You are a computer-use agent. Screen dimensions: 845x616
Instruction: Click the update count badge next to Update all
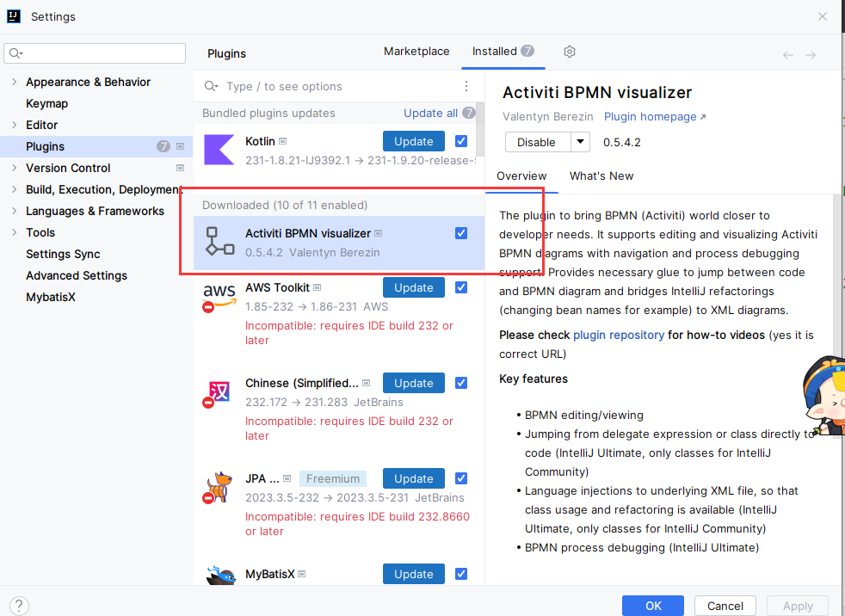click(469, 114)
